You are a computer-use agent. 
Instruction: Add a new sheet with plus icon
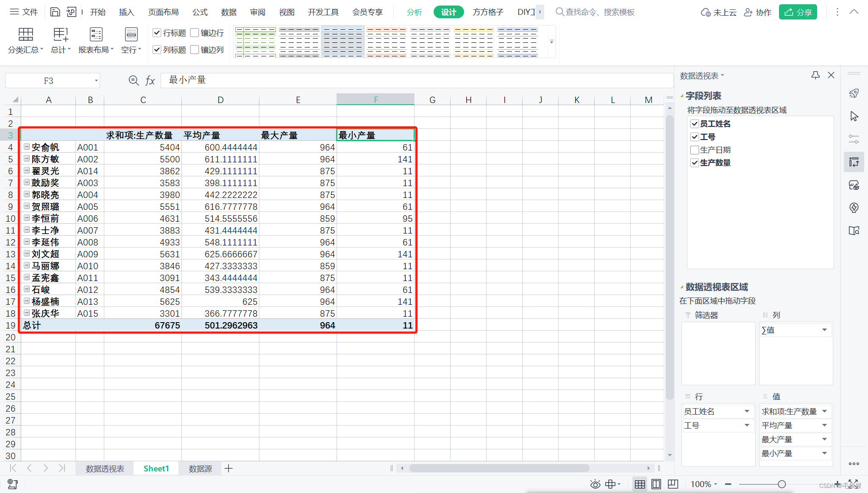(228, 468)
